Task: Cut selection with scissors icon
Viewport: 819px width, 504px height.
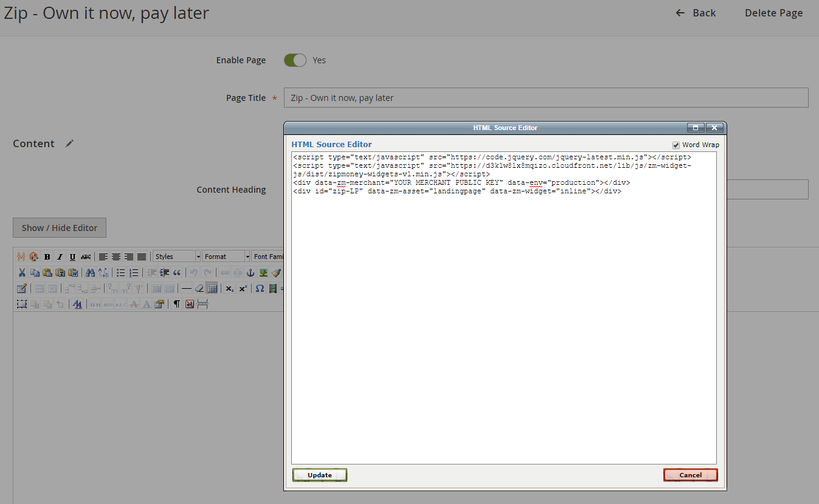Action: coord(22,272)
